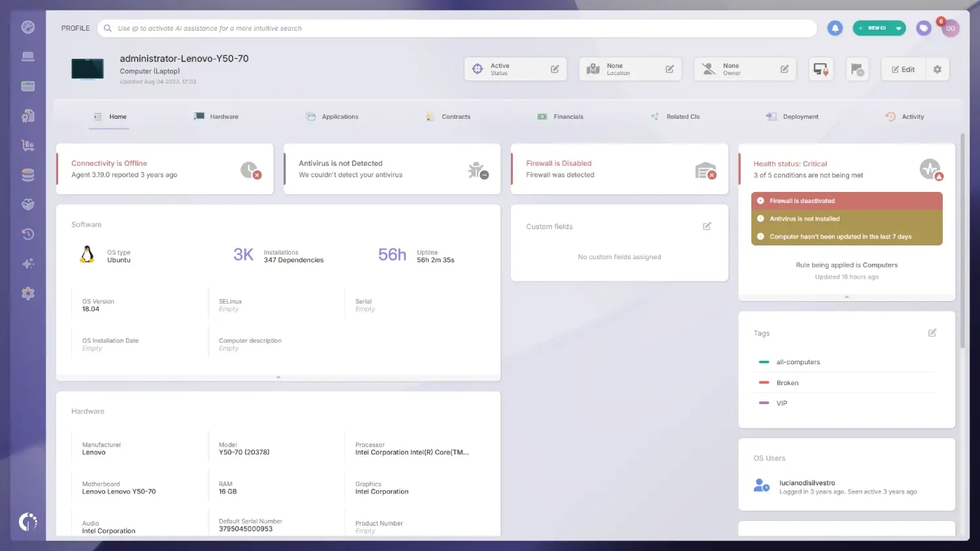Open the gear options next to Edit

(938, 69)
